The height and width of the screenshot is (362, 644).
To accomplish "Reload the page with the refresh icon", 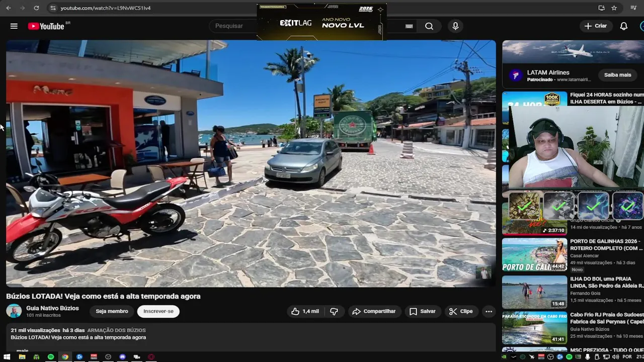I will tap(36, 8).
